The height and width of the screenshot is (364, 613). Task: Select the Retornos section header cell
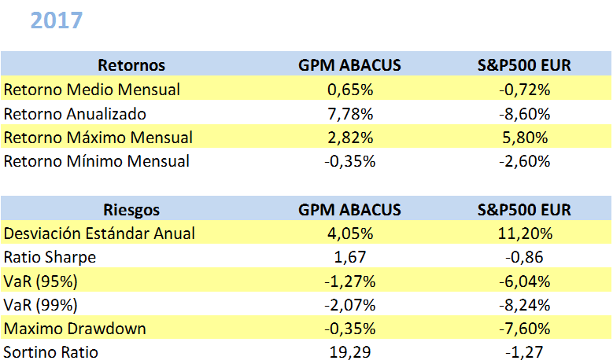[x=131, y=64]
